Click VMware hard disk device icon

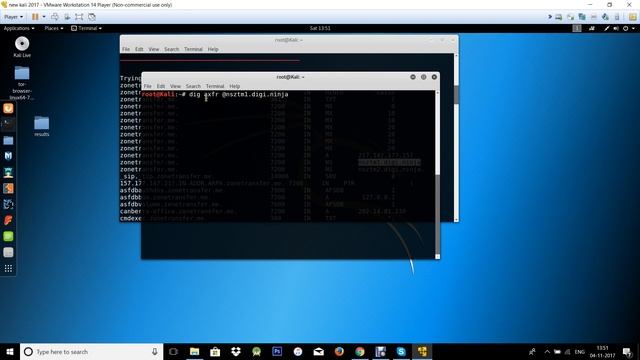click(559, 17)
